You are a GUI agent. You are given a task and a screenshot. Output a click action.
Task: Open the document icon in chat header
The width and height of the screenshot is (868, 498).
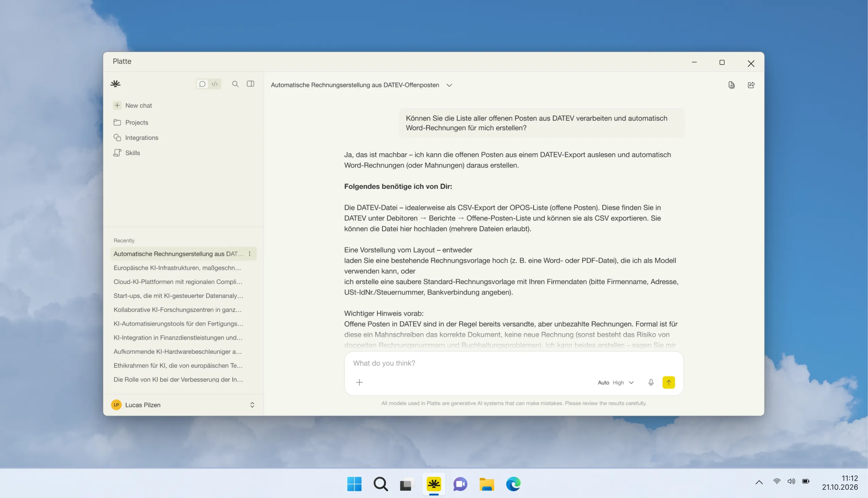click(732, 85)
